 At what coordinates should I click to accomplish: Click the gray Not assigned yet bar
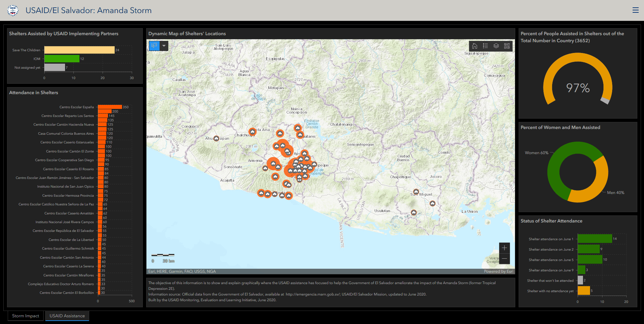pos(54,67)
